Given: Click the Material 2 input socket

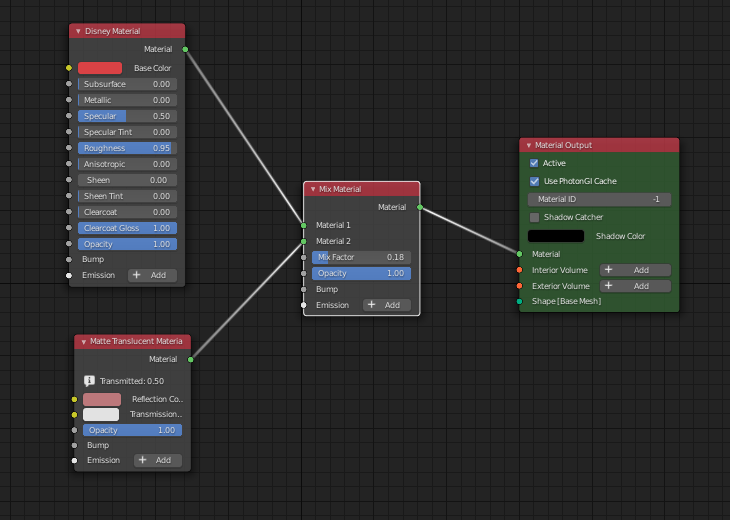Looking at the screenshot, I should (304, 241).
